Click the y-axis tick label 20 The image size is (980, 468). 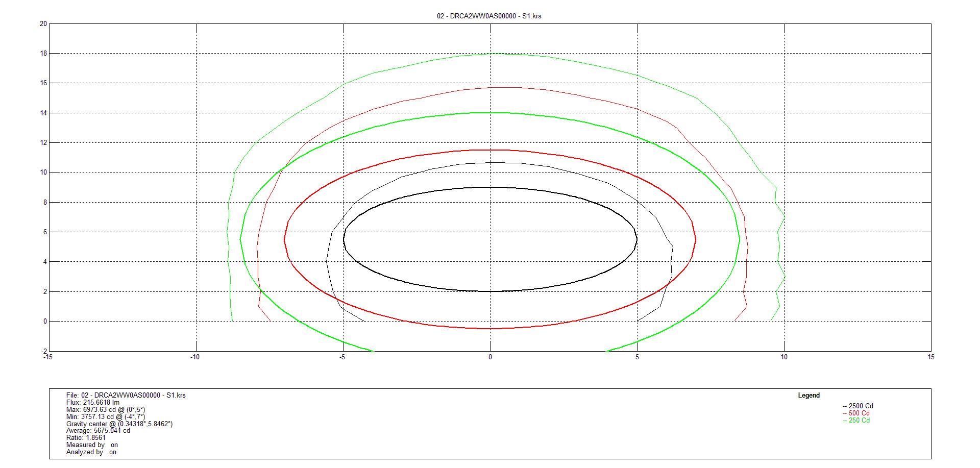coord(43,24)
